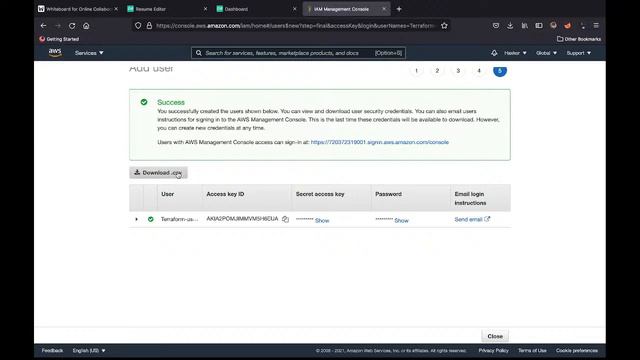Image resolution: width=640 pixels, height=360 pixels.
Task: Copy the access key ID icon
Action: pos(285,219)
